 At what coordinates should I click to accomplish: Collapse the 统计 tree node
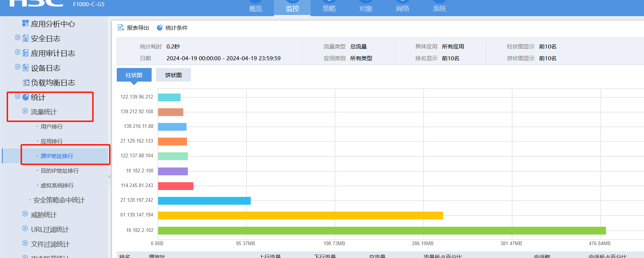tap(18, 96)
